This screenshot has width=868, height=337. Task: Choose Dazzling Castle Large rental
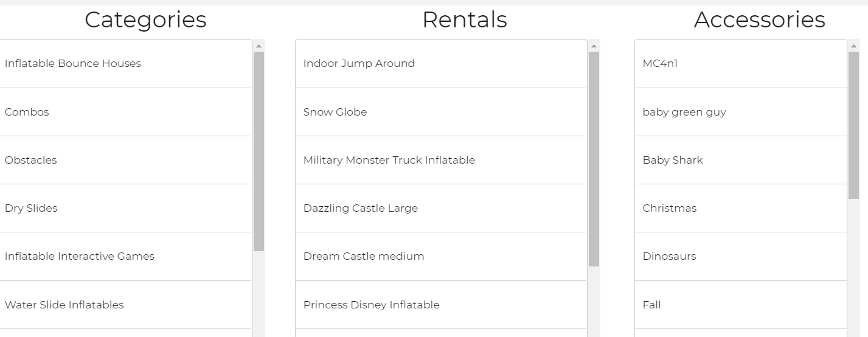coord(361,208)
